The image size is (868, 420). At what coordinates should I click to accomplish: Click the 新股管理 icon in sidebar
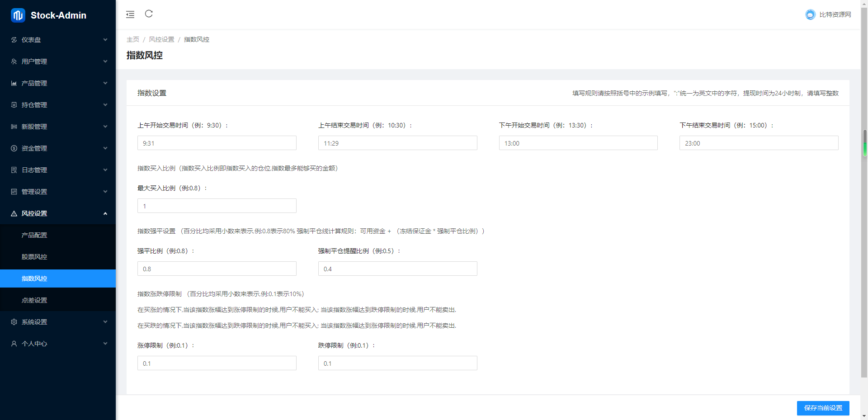[x=14, y=127]
